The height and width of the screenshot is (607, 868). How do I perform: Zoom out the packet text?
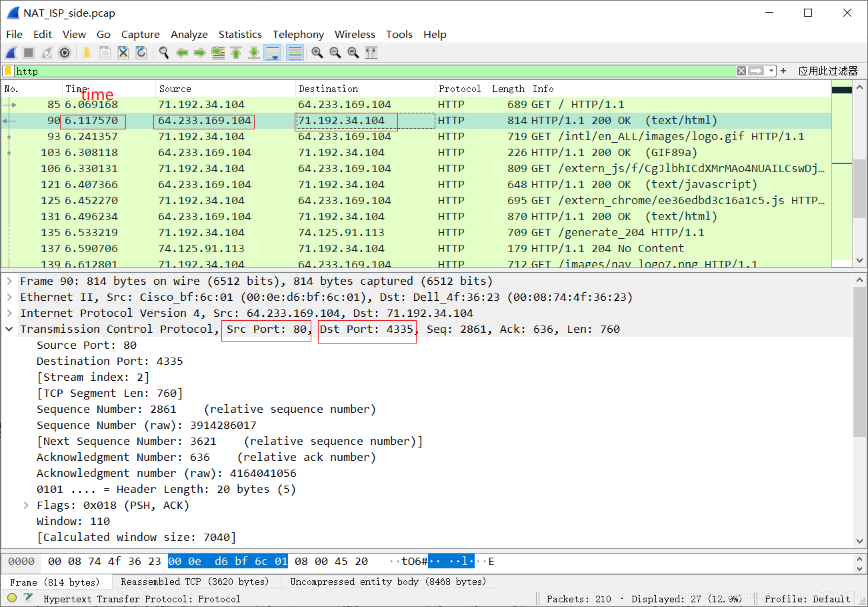(x=335, y=53)
